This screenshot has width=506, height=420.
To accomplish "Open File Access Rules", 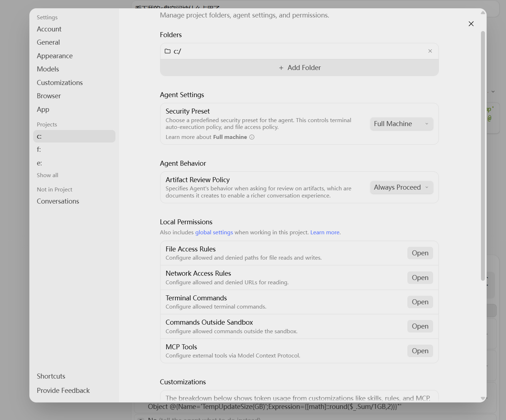I will pyautogui.click(x=420, y=253).
